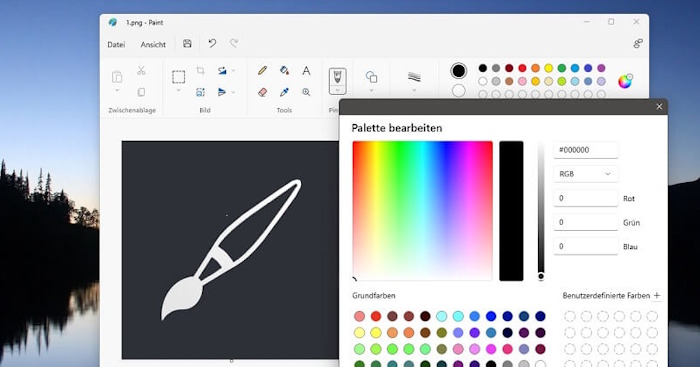Pick purple swatch in ribbon palette top row

(601, 68)
